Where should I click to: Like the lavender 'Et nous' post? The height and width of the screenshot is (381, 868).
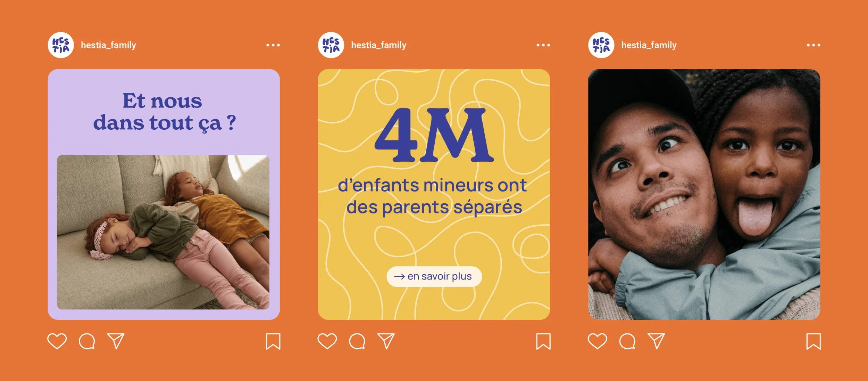pos(57,341)
